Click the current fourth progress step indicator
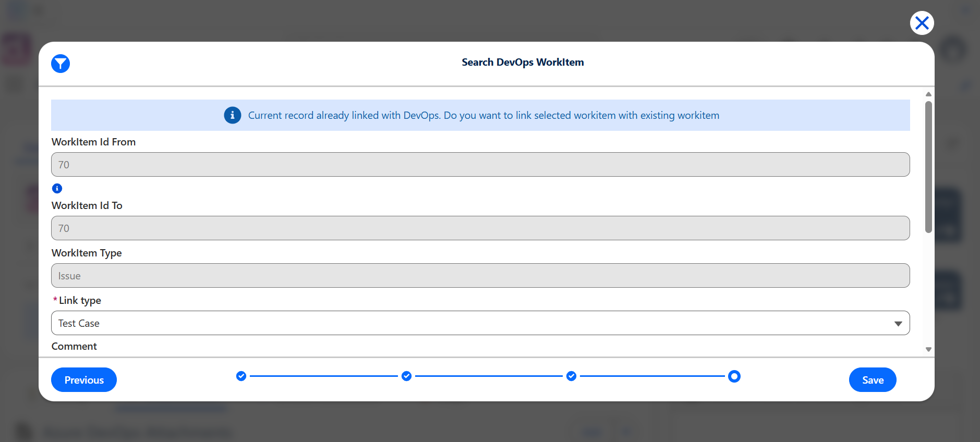Screen dimensions: 980x442 [734, 376]
